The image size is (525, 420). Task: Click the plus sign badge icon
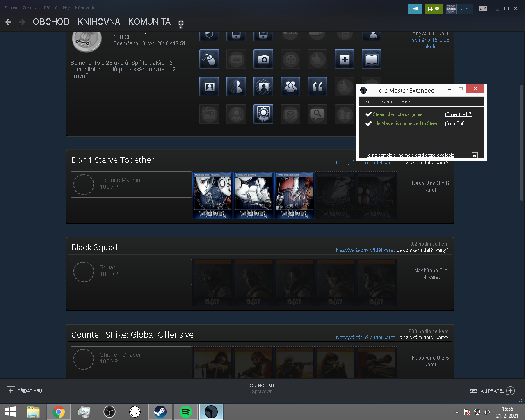(x=345, y=59)
